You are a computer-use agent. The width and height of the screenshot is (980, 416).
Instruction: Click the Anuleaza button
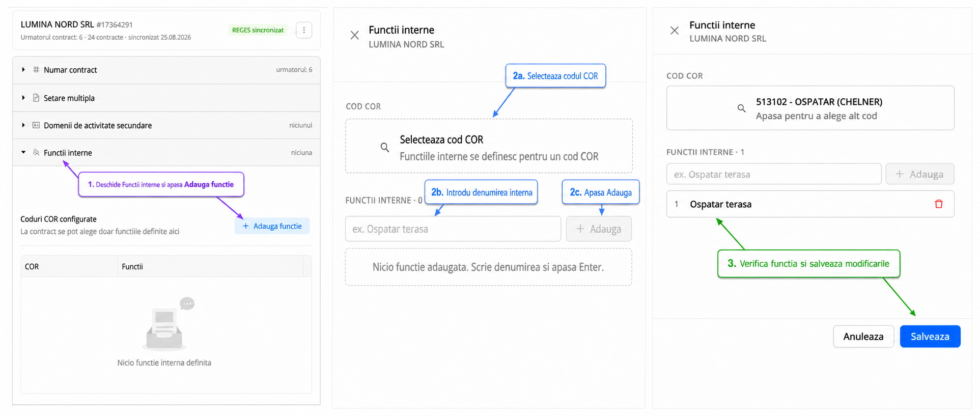pyautogui.click(x=863, y=337)
